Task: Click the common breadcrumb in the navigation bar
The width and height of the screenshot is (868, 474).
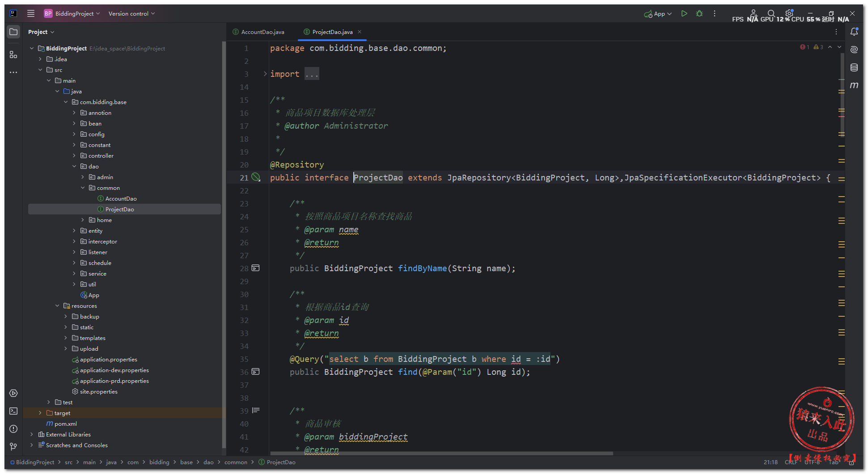Action: click(x=236, y=462)
